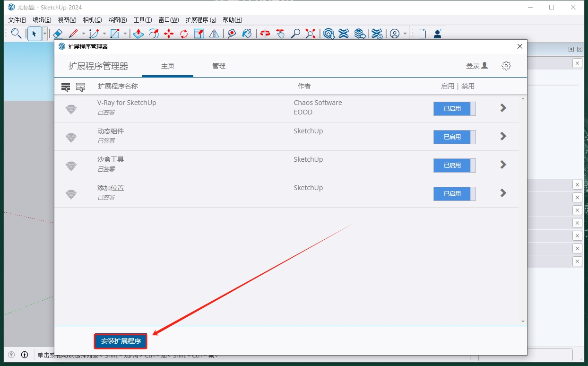Image resolution: width=588 pixels, height=366 pixels.
Task: Click the 扩展程序名称 column header
Action: [118, 86]
